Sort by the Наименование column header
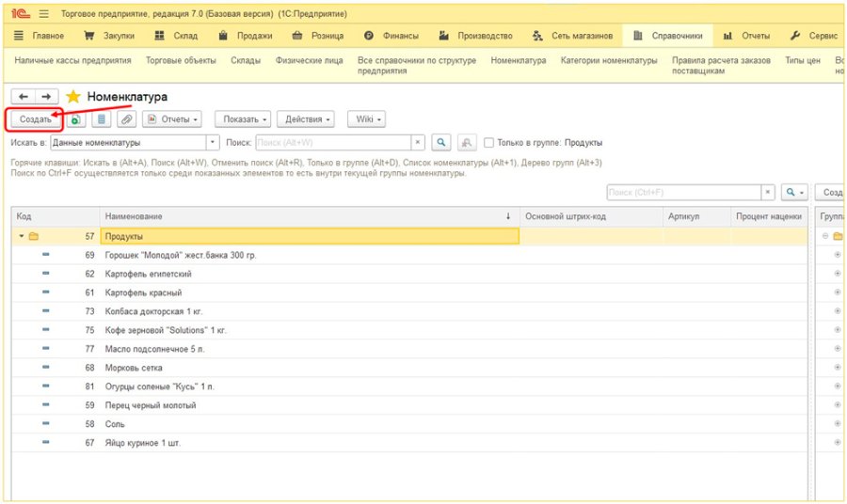This screenshot has height=504, width=847. 310,216
